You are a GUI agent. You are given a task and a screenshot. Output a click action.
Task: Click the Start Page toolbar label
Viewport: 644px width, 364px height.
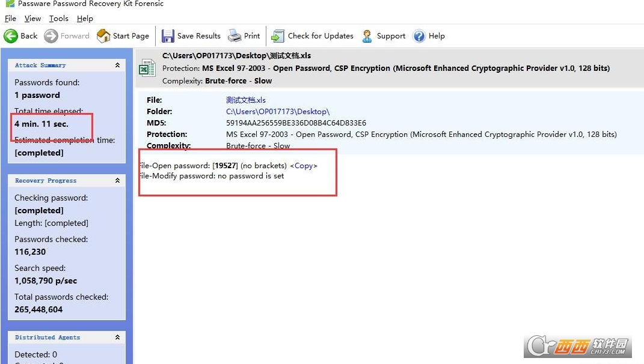tap(131, 35)
